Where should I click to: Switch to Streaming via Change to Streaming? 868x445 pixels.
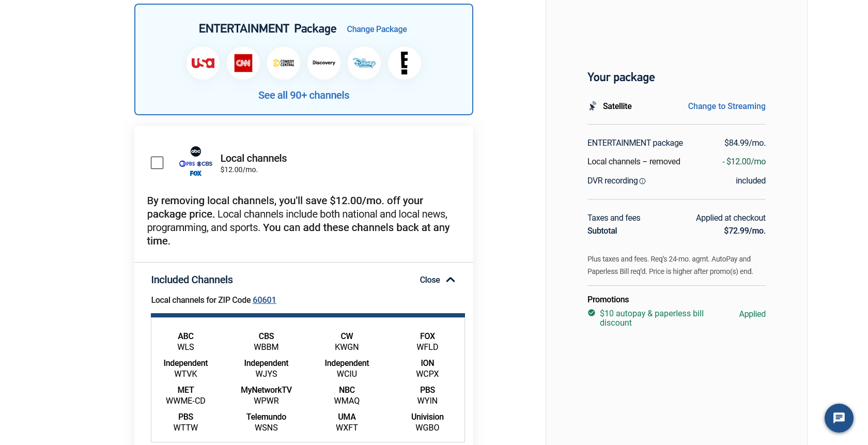[x=726, y=106]
